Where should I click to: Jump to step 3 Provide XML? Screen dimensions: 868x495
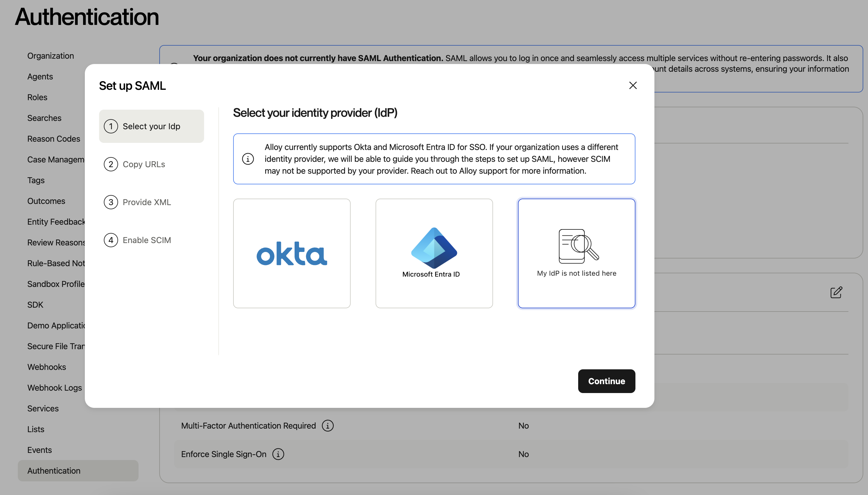(146, 202)
